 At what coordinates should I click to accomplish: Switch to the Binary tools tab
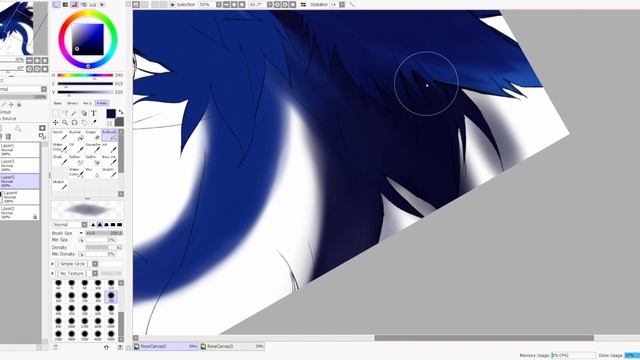pyautogui.click(x=72, y=103)
